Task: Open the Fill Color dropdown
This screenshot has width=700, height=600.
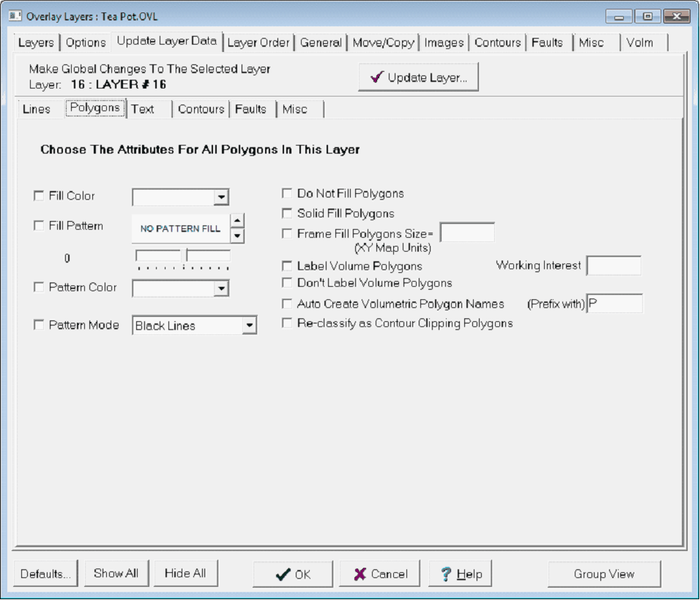Action: (x=220, y=197)
